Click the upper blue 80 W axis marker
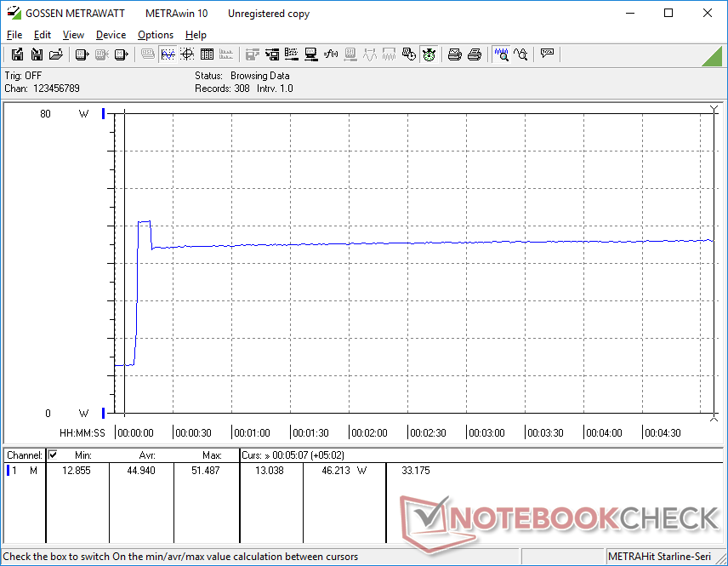 tap(104, 113)
